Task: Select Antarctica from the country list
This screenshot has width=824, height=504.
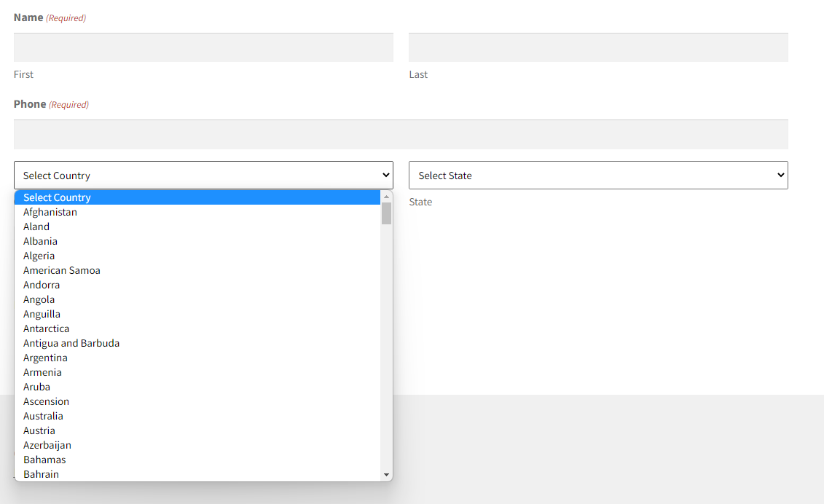Action: click(x=197, y=328)
